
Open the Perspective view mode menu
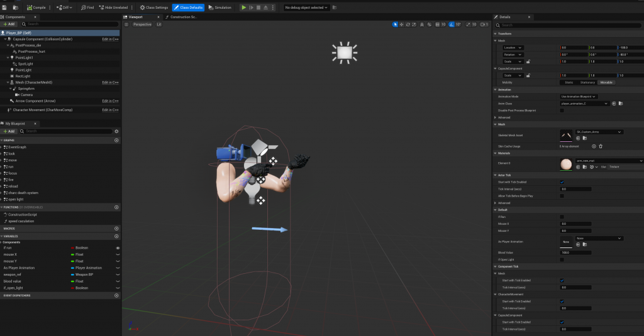[x=142, y=24]
